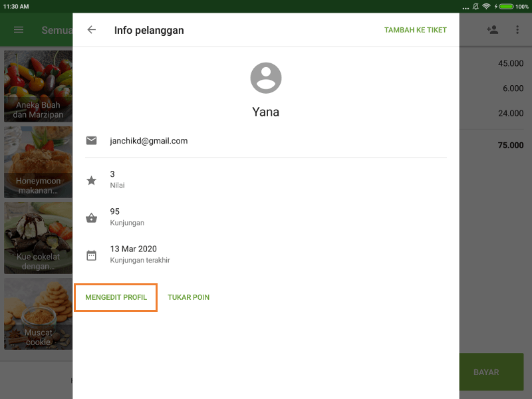This screenshot has width=532, height=399.
Task: Tap the envelope icon beside the email
Action: click(x=91, y=140)
